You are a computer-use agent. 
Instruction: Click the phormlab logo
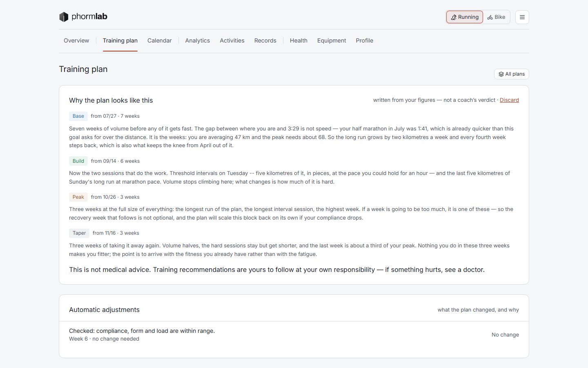(83, 17)
